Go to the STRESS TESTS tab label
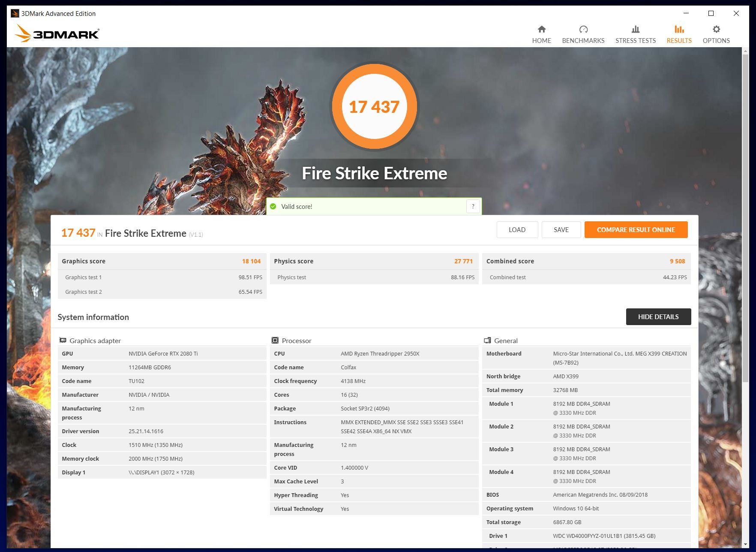756x552 pixels. [636, 40]
